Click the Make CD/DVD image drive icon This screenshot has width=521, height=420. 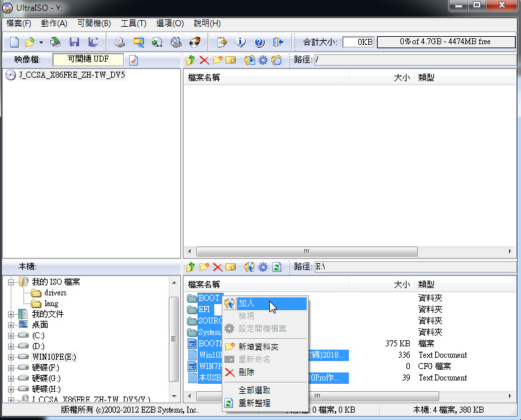click(x=120, y=42)
